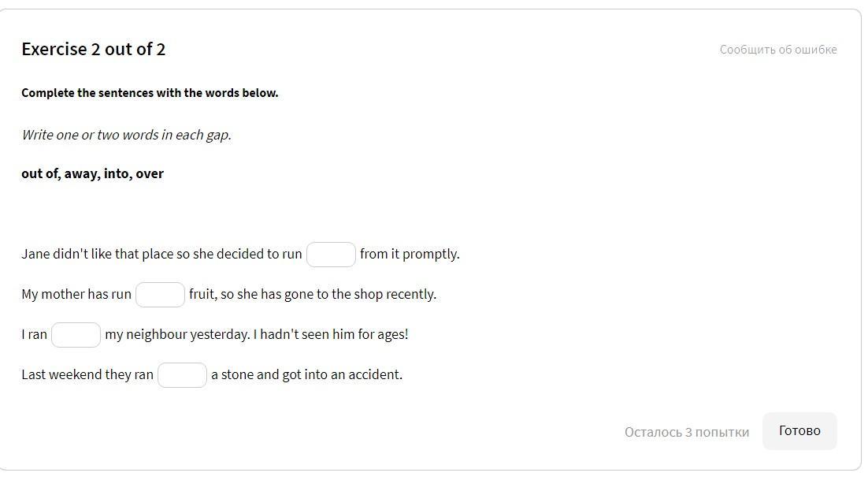Focus the gap before "fruit, so she"
The image size is (868, 480).
pos(160,295)
